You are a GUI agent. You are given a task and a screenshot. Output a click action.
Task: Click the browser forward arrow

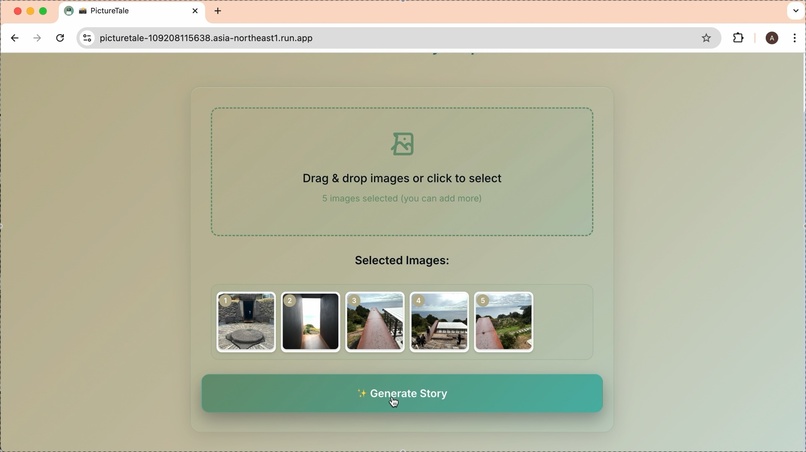coord(37,38)
